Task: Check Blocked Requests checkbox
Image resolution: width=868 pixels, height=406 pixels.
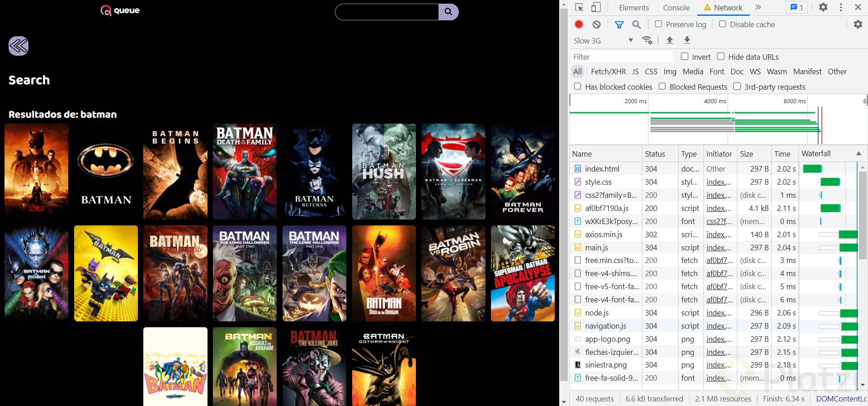Action: (662, 86)
